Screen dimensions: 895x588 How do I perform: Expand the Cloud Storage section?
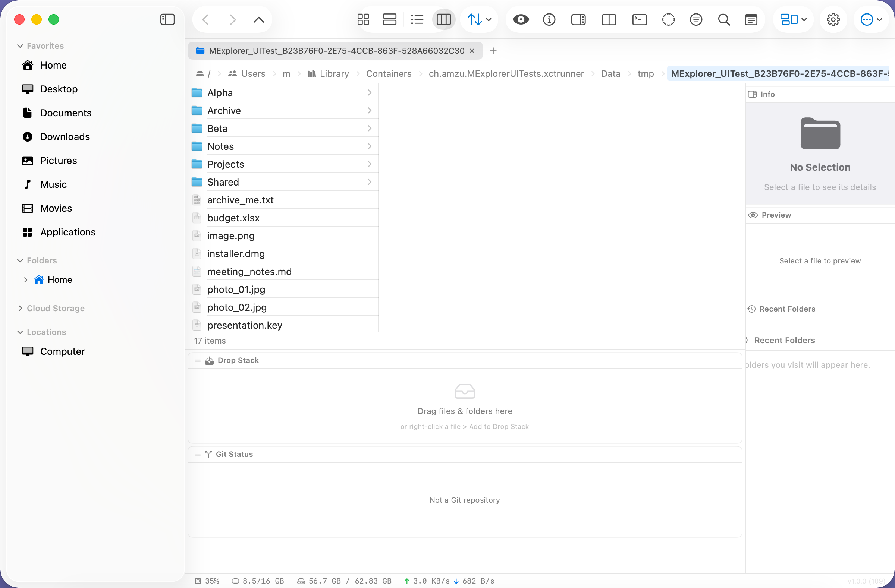20,308
